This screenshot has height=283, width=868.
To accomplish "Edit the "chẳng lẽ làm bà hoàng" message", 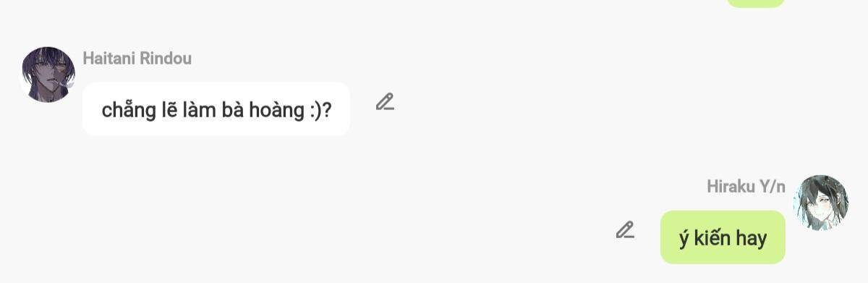I will (x=385, y=102).
